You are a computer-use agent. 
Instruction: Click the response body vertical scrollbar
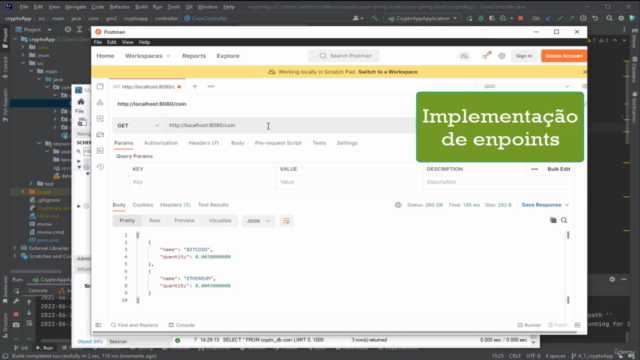tap(568, 267)
